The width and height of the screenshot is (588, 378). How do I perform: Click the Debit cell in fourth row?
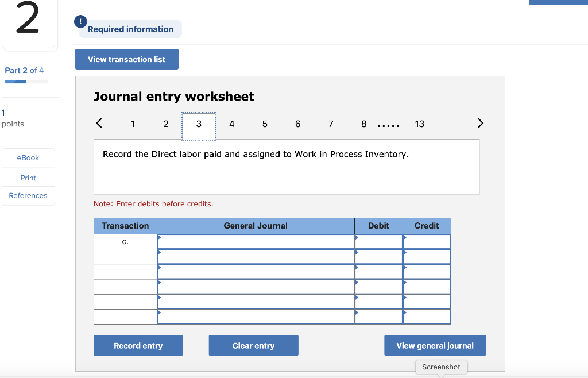tap(379, 287)
